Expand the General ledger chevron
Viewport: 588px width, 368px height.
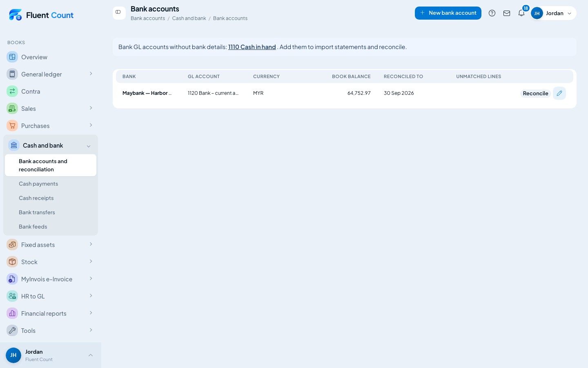(x=91, y=74)
